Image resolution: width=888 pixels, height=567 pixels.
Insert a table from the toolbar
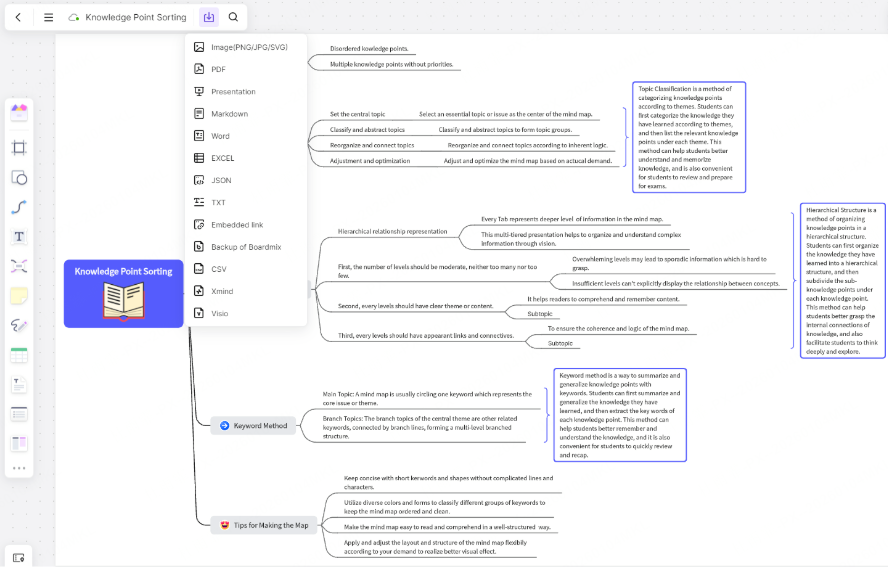pyautogui.click(x=19, y=355)
